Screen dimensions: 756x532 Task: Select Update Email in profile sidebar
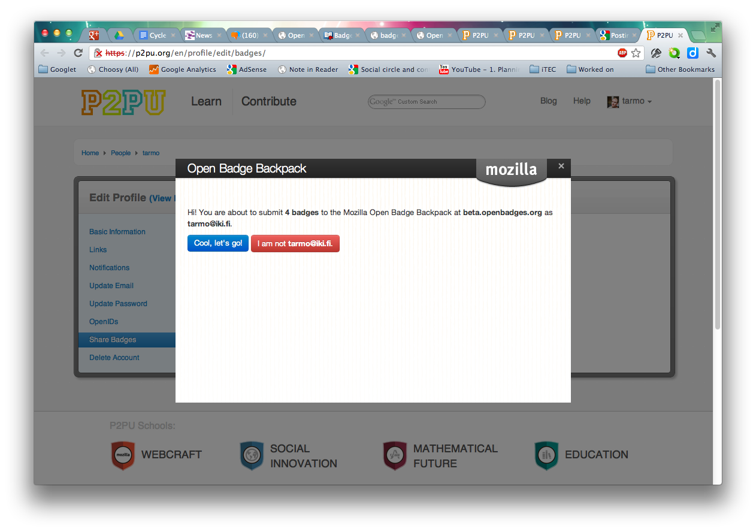(x=111, y=286)
